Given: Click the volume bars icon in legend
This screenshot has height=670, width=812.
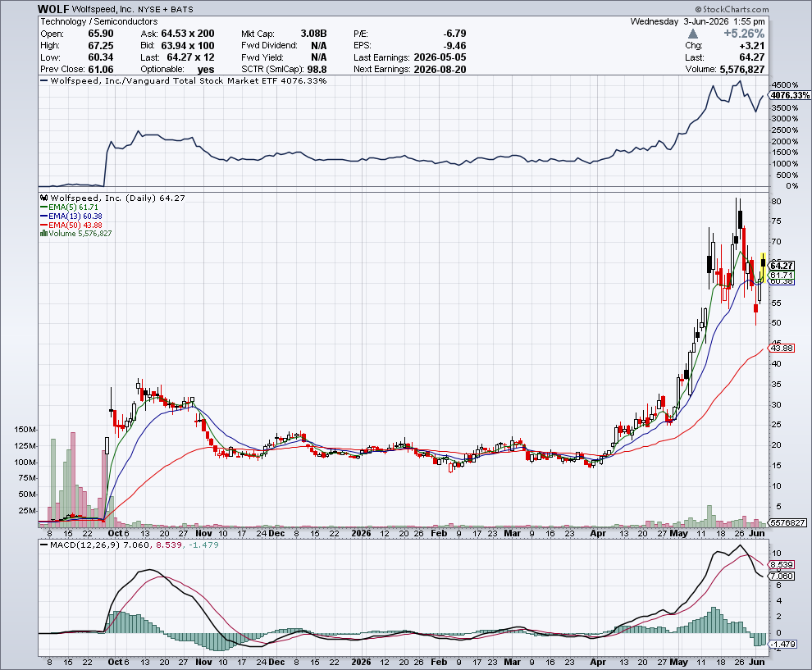Looking at the screenshot, I should (x=43, y=234).
